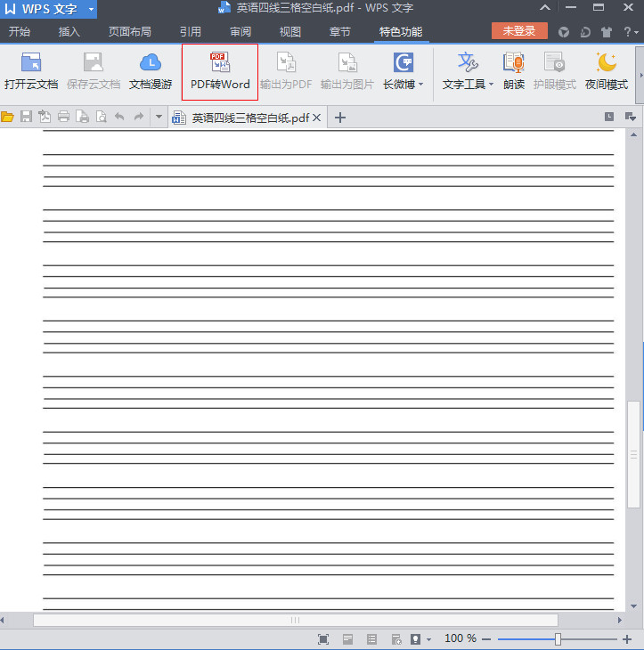The height and width of the screenshot is (650, 644).
Task: Start 朗读 read aloud
Action: coord(514,72)
